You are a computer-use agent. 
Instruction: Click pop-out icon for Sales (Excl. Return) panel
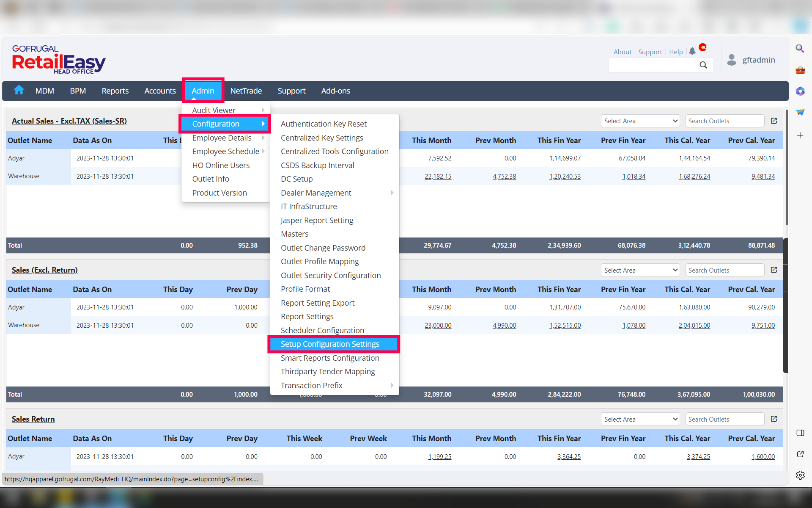point(774,270)
